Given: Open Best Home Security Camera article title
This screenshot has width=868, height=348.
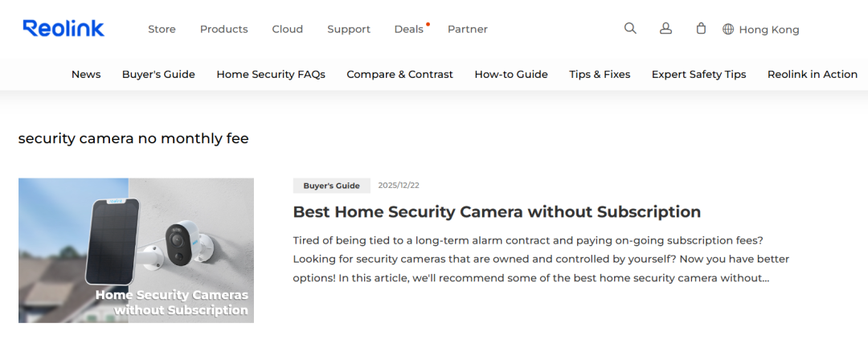Looking at the screenshot, I should pos(497,212).
